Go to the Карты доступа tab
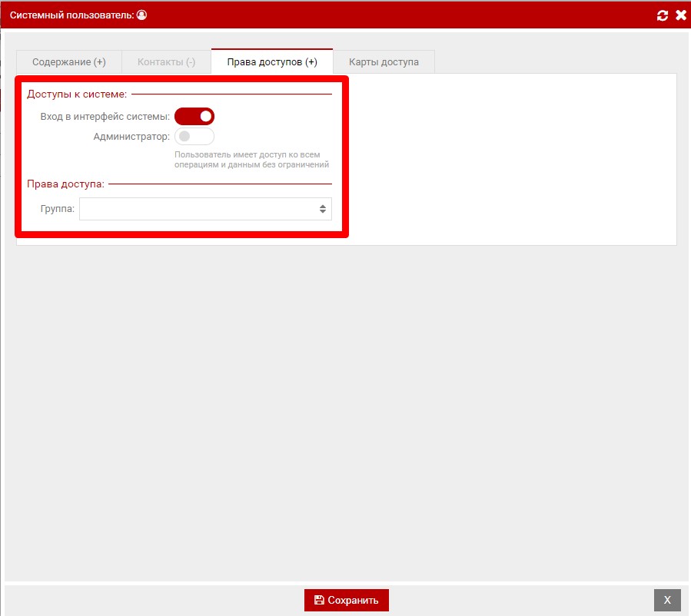The width and height of the screenshot is (691, 616). coord(384,61)
